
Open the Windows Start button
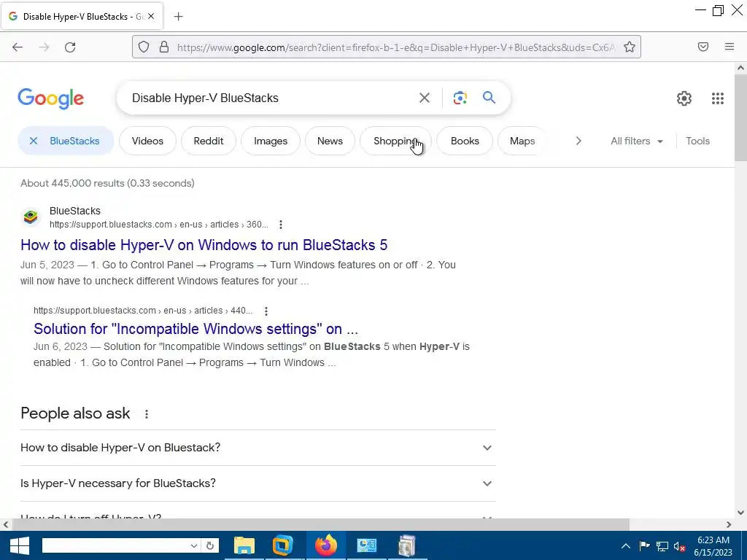20,545
